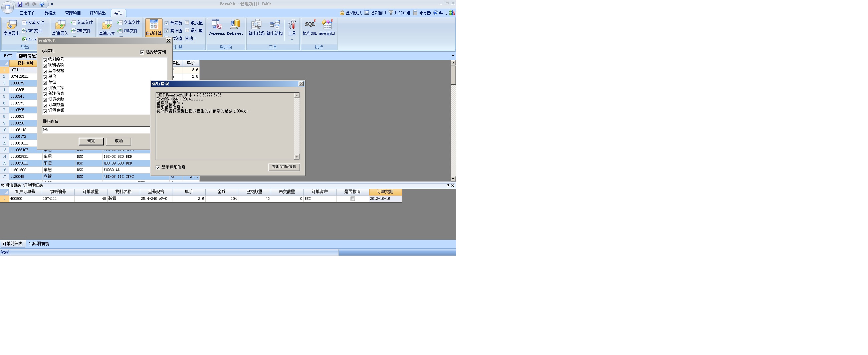Open the 命令窗口 command window
The width and height of the screenshot is (868, 355).
[327, 27]
